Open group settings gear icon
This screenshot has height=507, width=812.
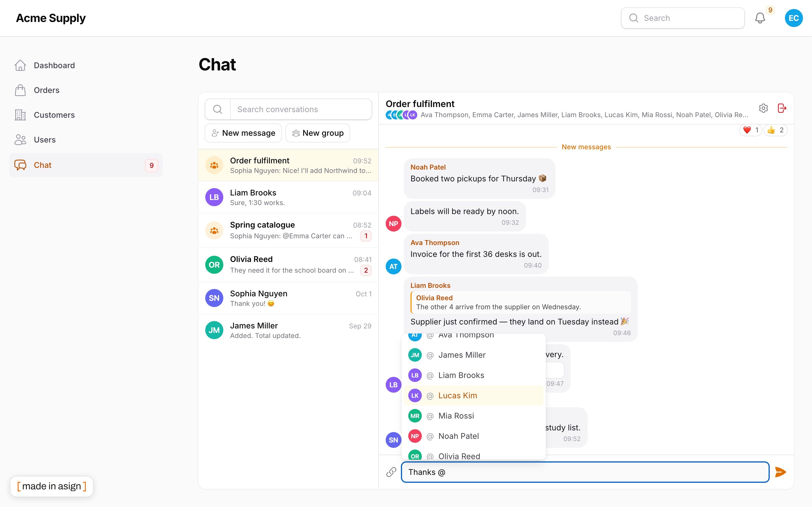point(763,108)
